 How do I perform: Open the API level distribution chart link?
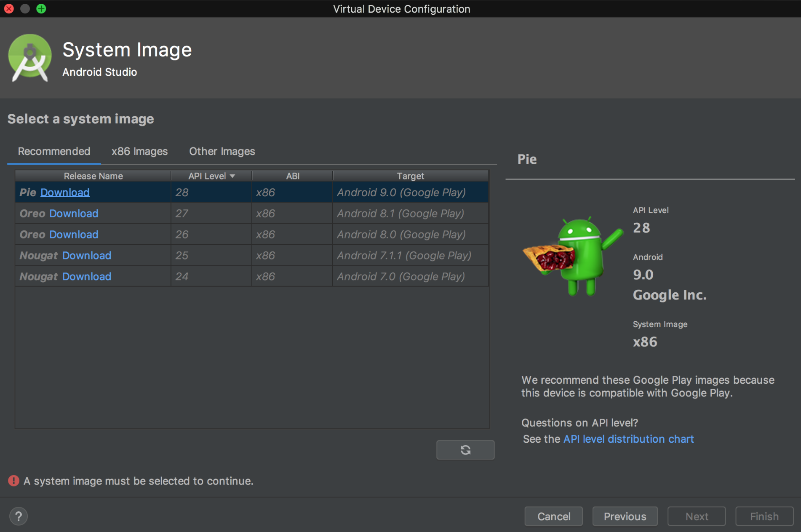(x=628, y=439)
